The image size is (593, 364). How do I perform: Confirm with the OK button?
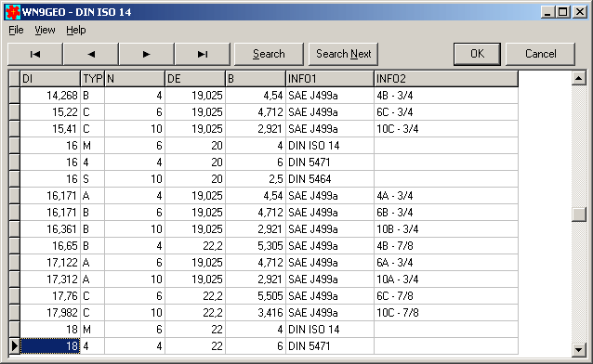point(477,54)
